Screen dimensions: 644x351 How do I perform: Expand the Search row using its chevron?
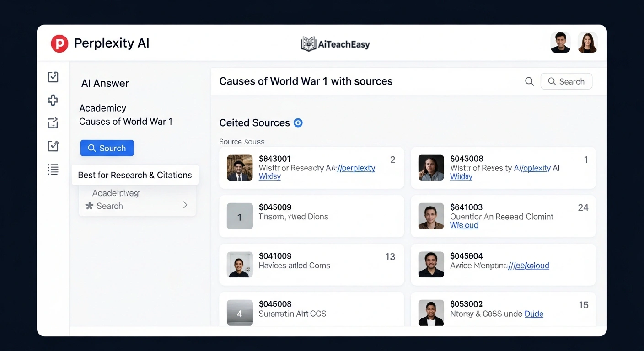click(x=185, y=205)
